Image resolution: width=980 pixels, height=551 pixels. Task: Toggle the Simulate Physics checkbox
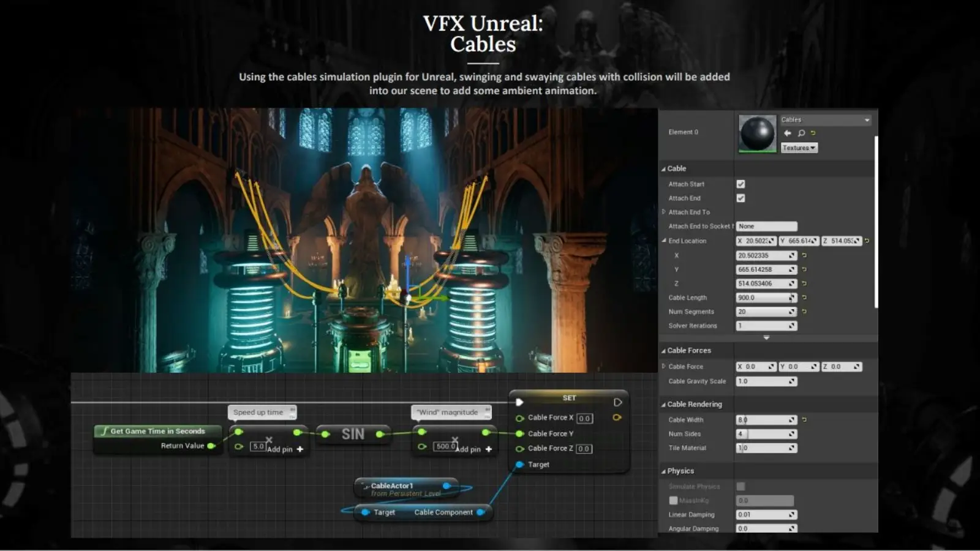click(741, 487)
